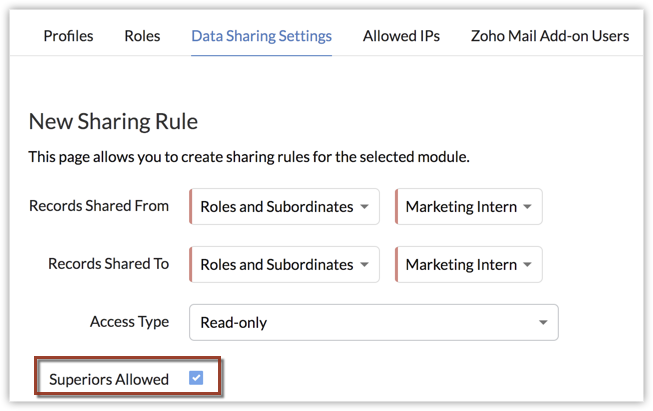
Task: Click the New Sharing Rule heading
Action: click(113, 122)
